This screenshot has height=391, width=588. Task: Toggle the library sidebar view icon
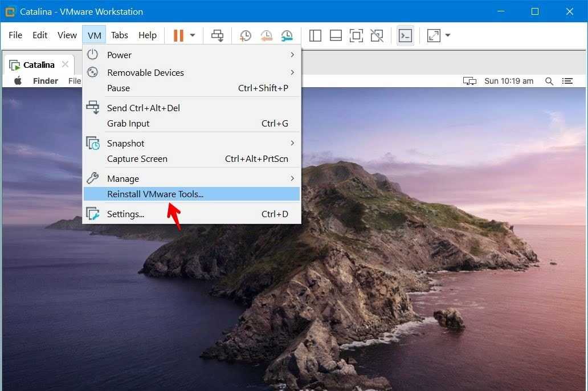coord(316,36)
